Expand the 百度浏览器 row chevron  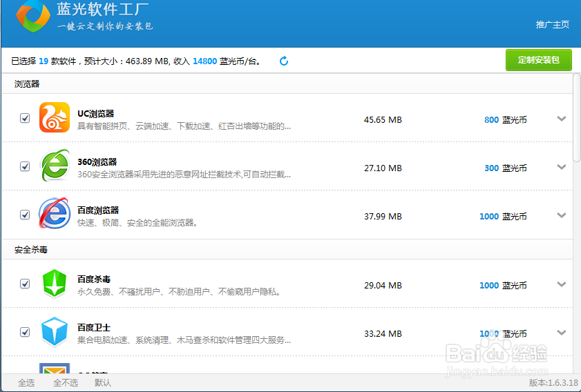point(562,215)
